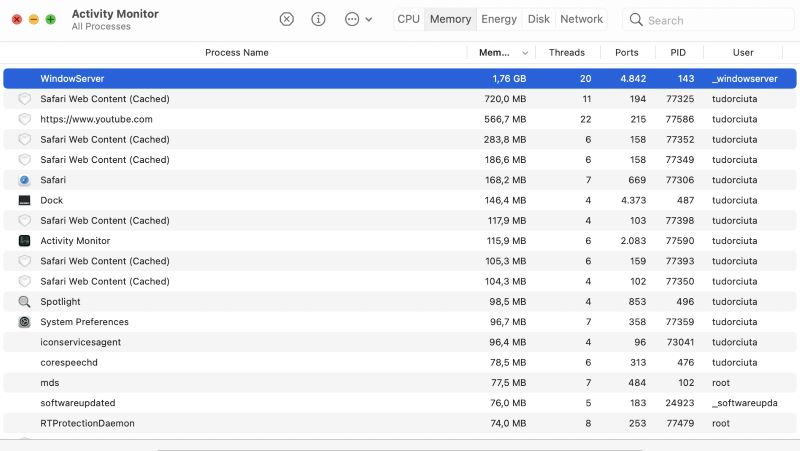
Task: Toggle the Memory column sort arrow
Action: (x=525, y=53)
